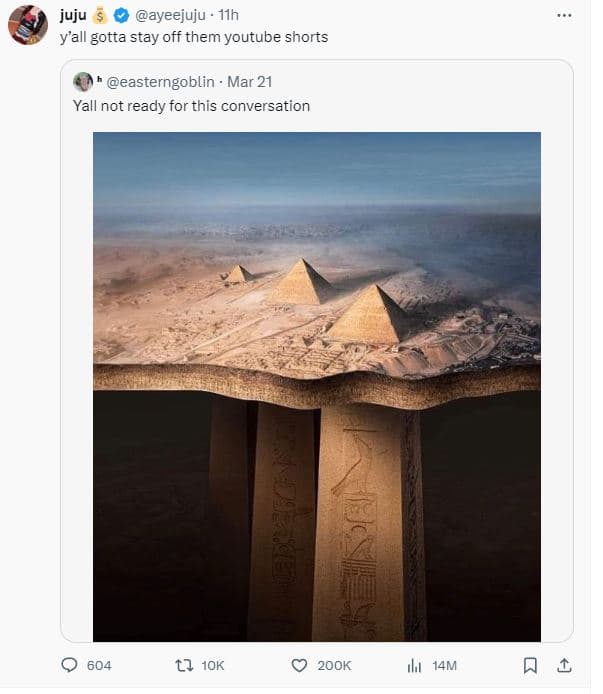The height and width of the screenshot is (694, 603).
Task: Click the share upload icon
Action: click(563, 665)
